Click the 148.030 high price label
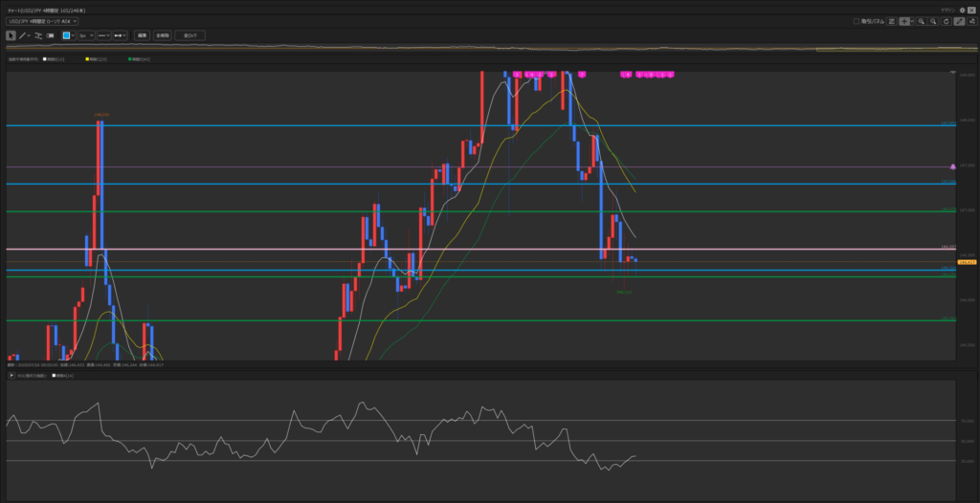The image size is (980, 503). (x=101, y=115)
